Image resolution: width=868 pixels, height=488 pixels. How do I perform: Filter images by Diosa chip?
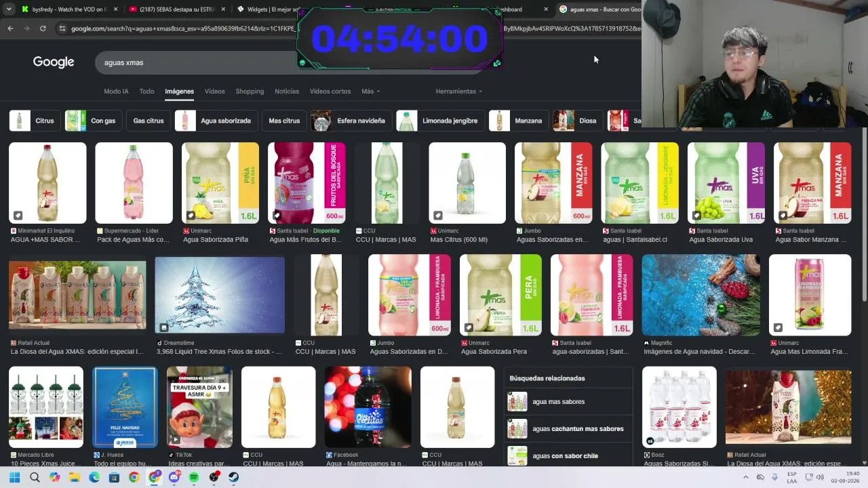[578, 121]
